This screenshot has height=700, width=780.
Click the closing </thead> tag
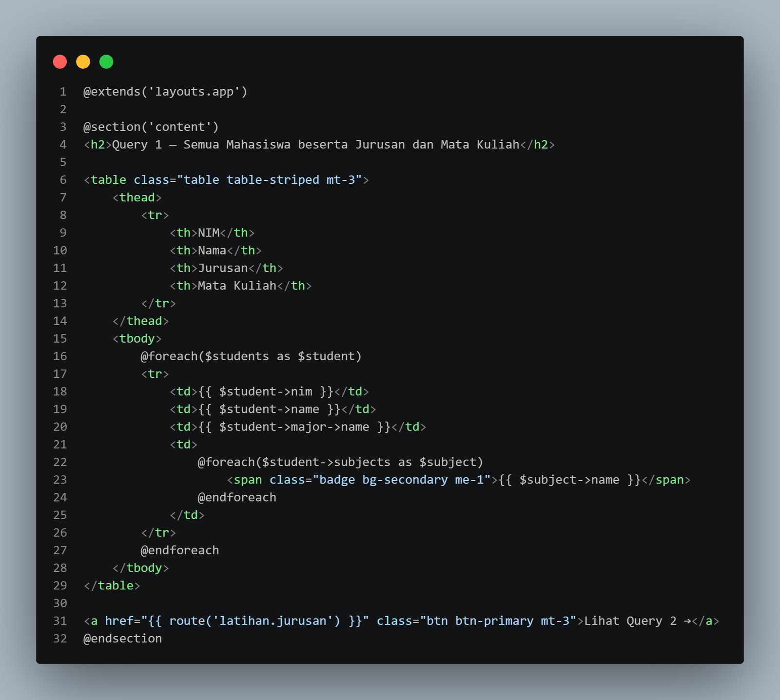click(x=140, y=321)
